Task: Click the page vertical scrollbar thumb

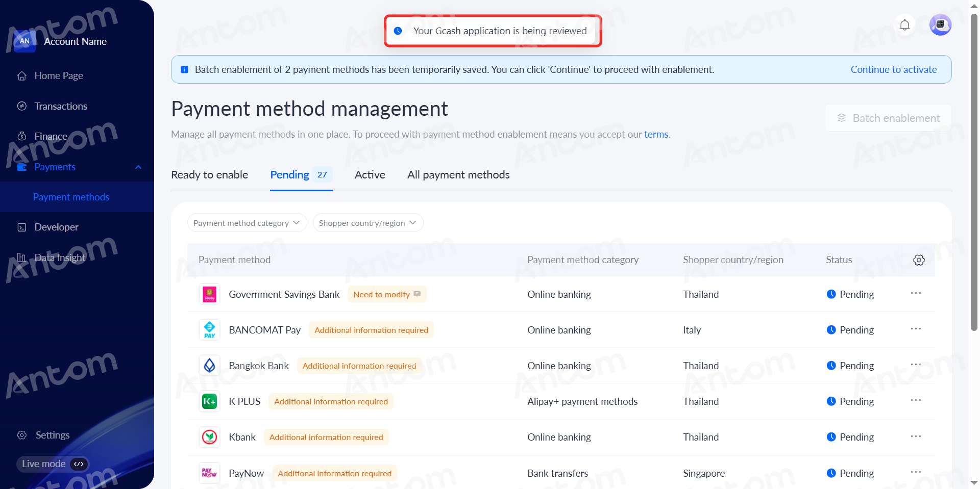Action: 974,173
